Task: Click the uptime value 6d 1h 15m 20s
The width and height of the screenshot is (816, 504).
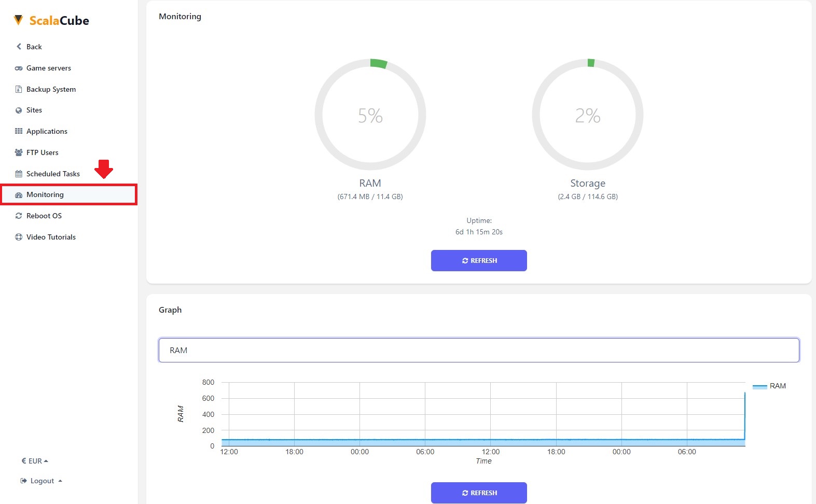Action: (479, 232)
